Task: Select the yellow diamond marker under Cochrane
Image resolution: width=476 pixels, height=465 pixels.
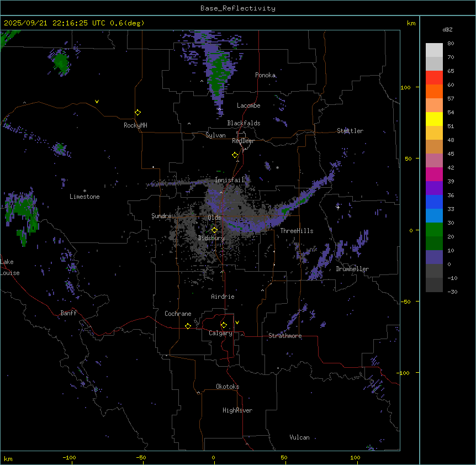Action: (x=188, y=326)
